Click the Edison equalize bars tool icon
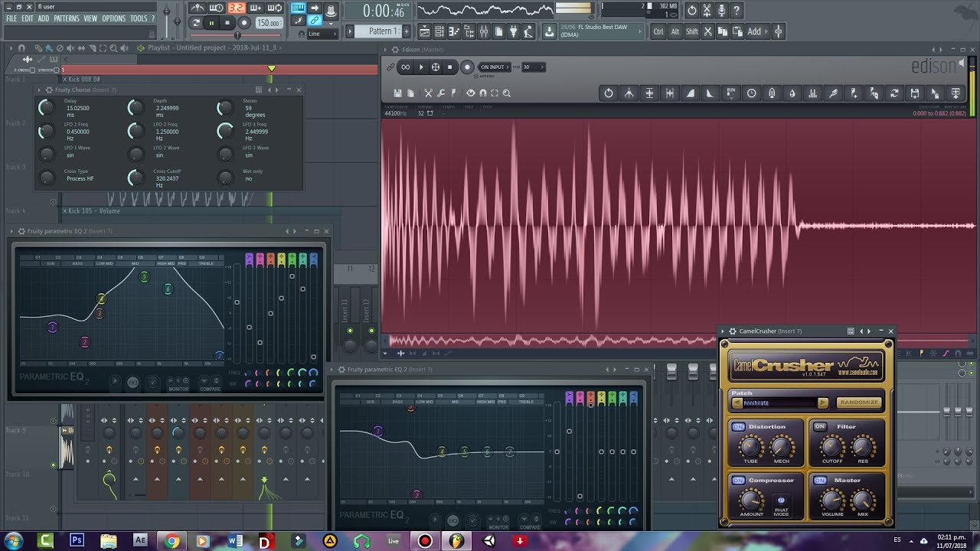Viewport: 980px width, 551px height. tap(812, 93)
